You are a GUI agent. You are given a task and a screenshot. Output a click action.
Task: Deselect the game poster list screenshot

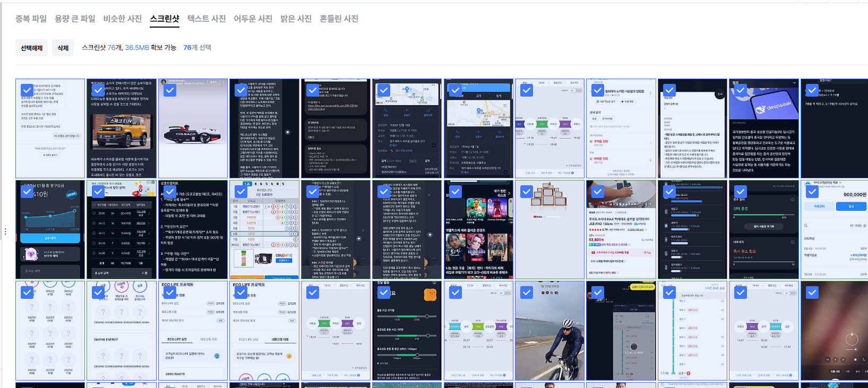455,191
